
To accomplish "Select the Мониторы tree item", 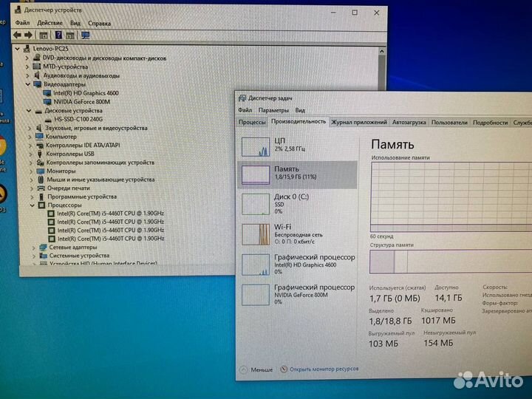I will point(61,171).
